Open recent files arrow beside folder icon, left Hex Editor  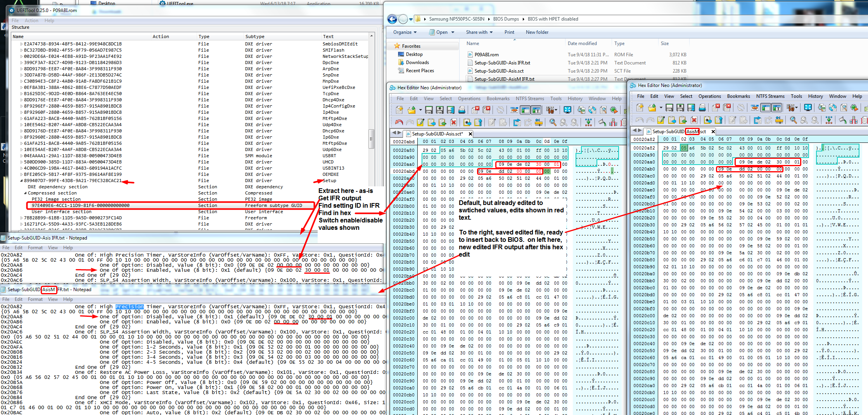click(x=420, y=110)
